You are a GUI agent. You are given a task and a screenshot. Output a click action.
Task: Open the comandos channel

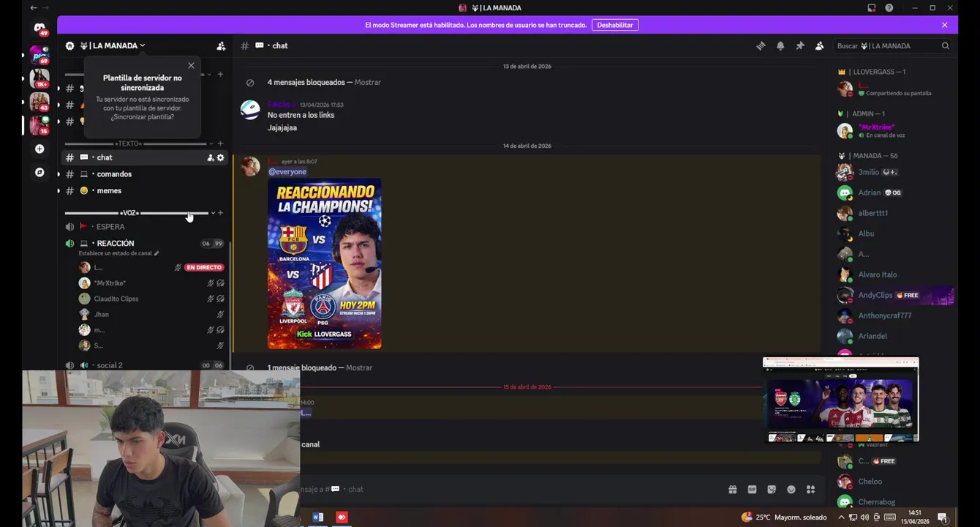coord(145,174)
